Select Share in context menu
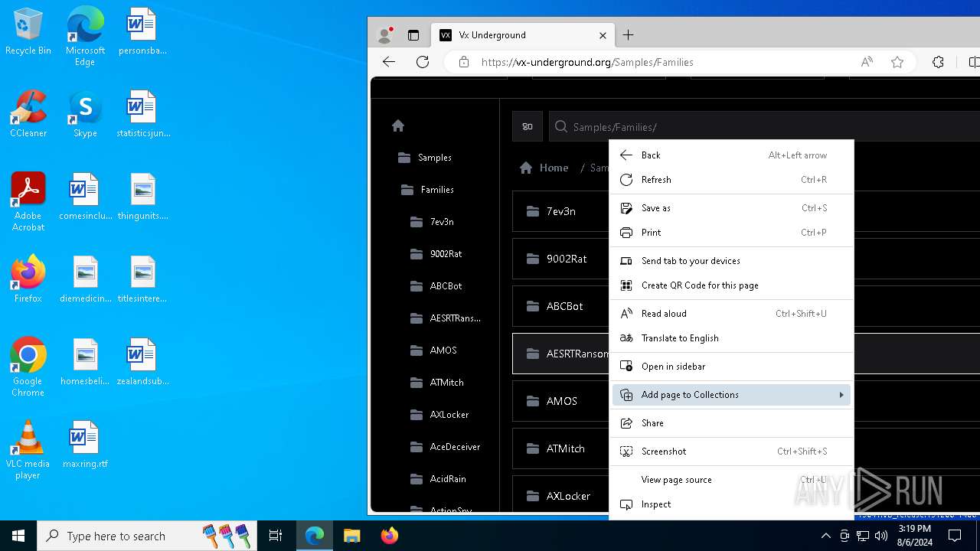The width and height of the screenshot is (980, 551). tap(731, 423)
